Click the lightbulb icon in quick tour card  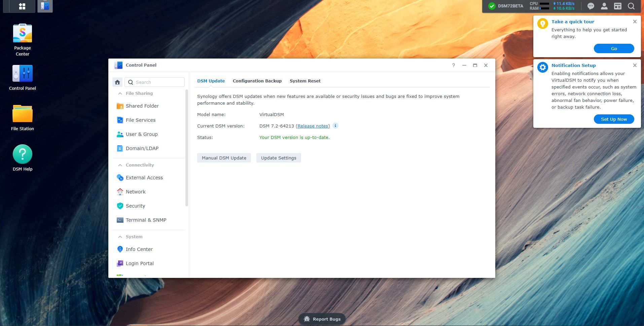click(542, 24)
